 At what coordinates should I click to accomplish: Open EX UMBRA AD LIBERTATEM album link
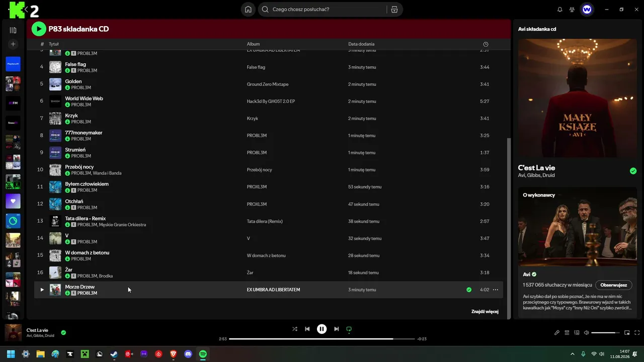273,290
